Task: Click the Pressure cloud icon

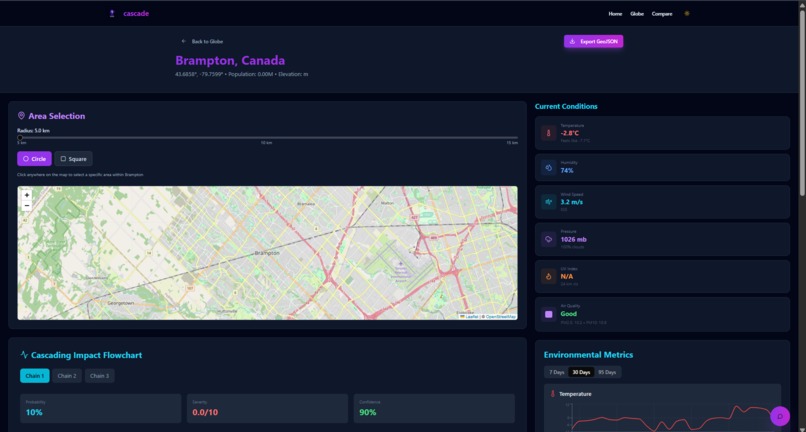Action: pyautogui.click(x=548, y=239)
